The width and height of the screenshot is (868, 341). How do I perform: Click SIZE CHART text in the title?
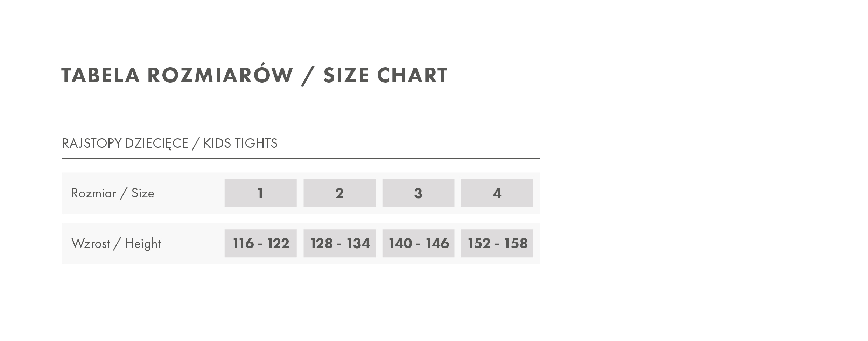[385, 75]
